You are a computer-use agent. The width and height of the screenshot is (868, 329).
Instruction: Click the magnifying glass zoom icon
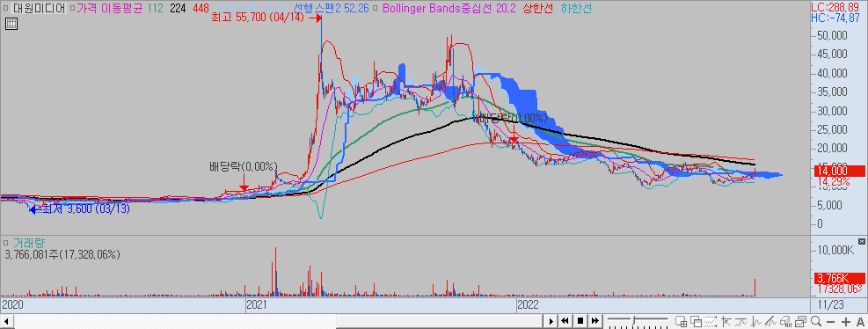[x=816, y=322]
